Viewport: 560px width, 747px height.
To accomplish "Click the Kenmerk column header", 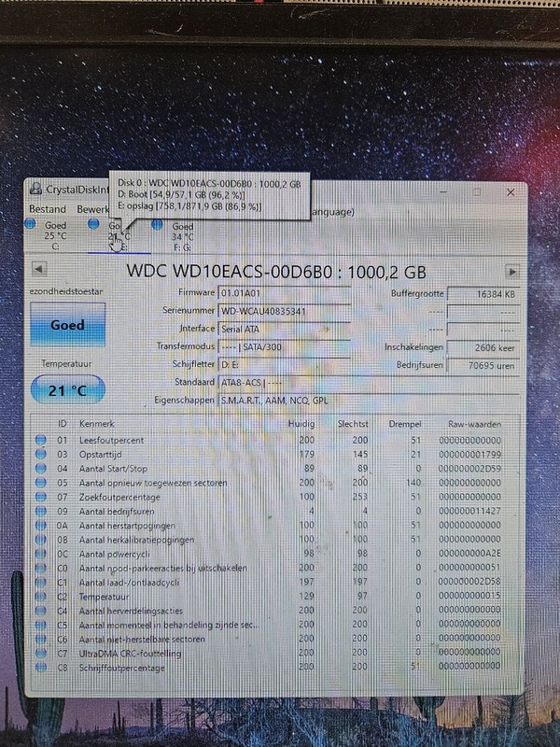I will [97, 424].
